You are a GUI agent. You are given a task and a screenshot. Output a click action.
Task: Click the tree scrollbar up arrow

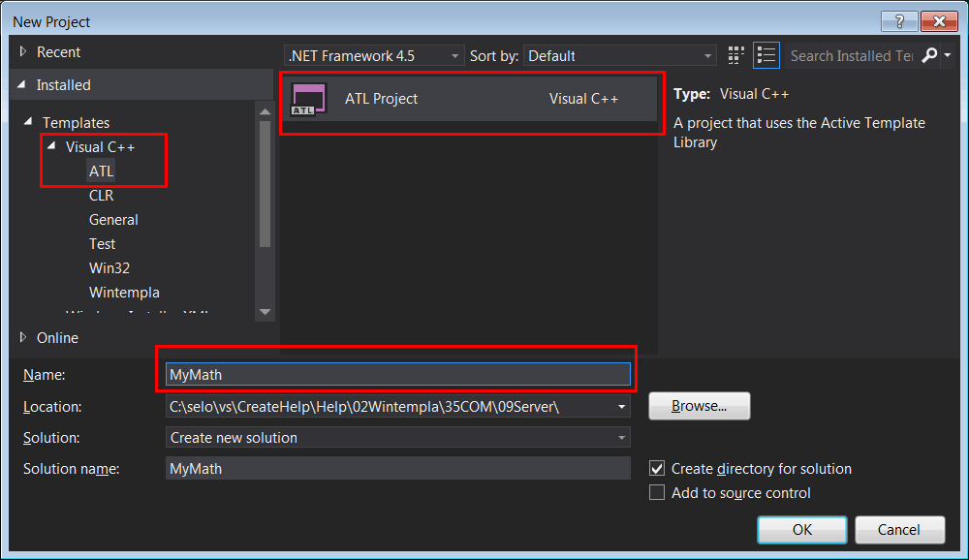[266, 111]
